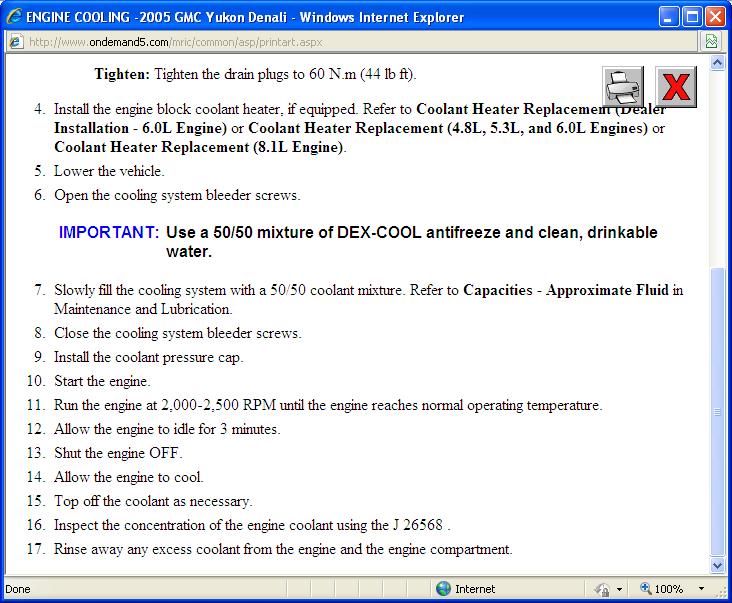
Task: Minimize the Internet Explorer window
Action: (669, 17)
